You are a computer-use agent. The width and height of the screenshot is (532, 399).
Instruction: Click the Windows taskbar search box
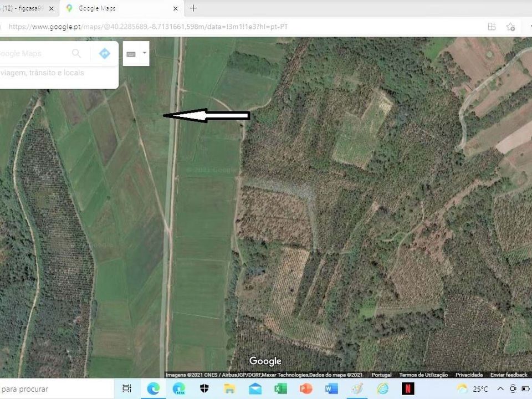tap(57, 389)
